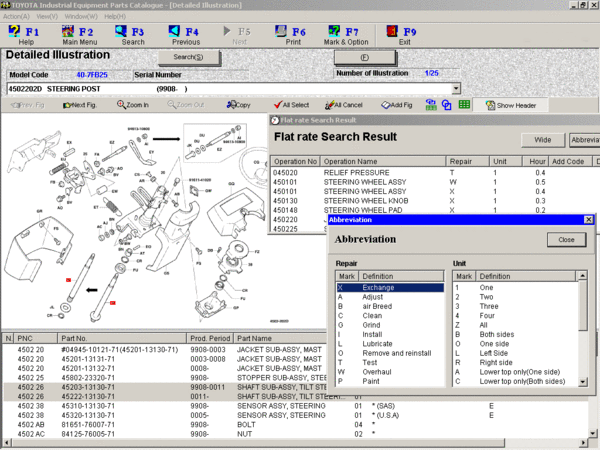Open the Help(H) menu
600x450 pixels.
coord(115,16)
